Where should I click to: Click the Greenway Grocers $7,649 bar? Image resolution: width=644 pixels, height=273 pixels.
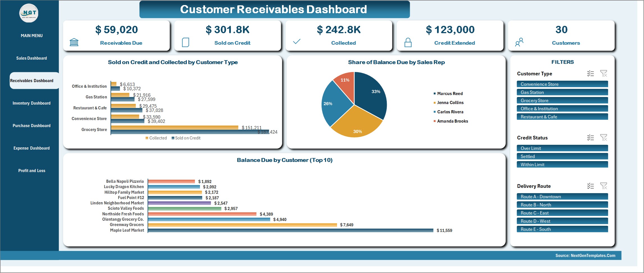(x=242, y=225)
